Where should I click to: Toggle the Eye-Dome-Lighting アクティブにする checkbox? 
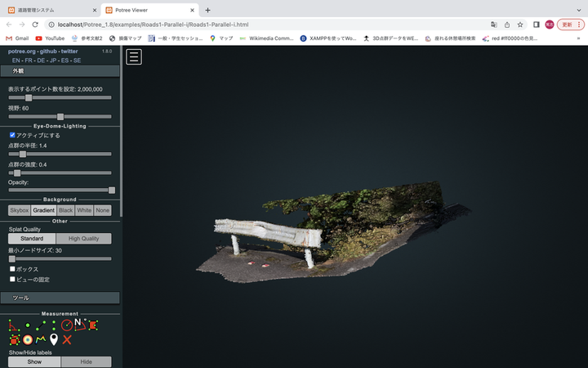coord(12,135)
